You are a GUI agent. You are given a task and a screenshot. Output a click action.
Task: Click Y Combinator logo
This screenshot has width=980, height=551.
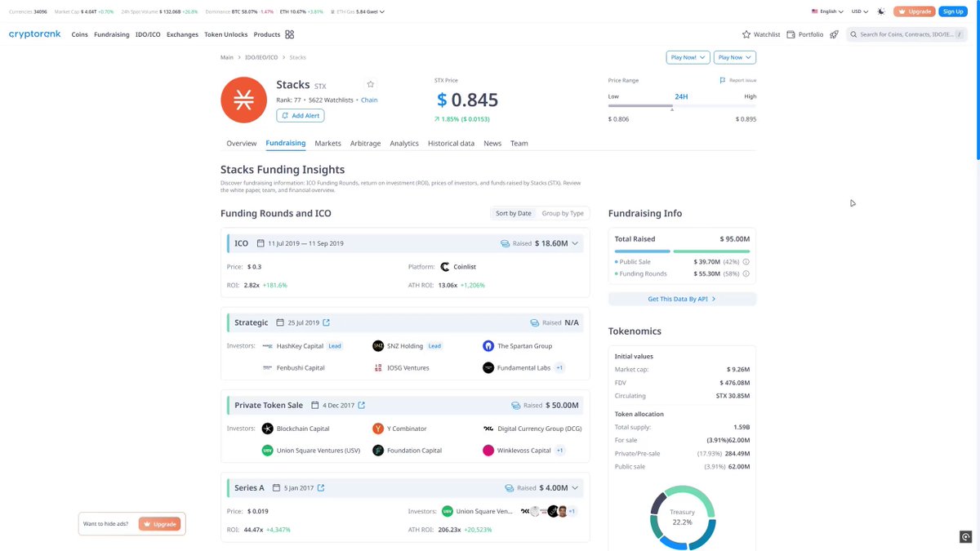378,429
